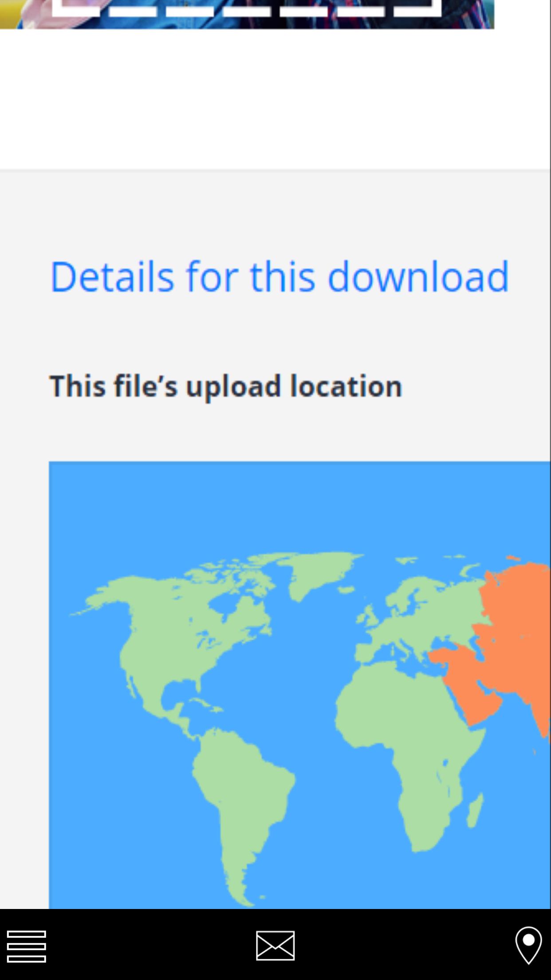Click Madagascar island on the map
Screen dimensions: 551x980
click(476, 811)
